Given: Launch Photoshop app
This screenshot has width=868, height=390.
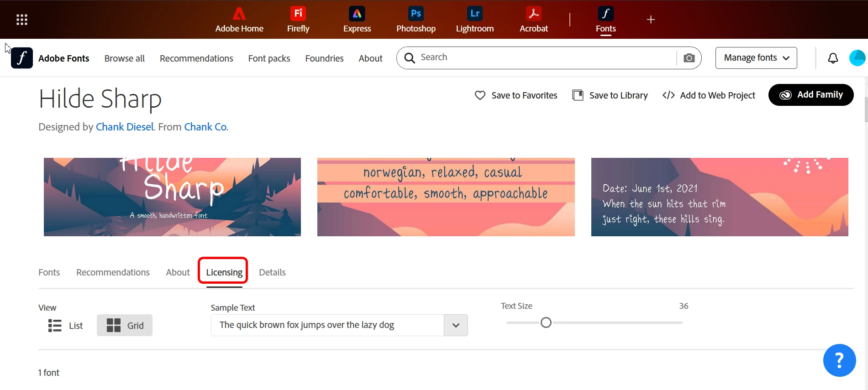Looking at the screenshot, I should click(x=416, y=20).
